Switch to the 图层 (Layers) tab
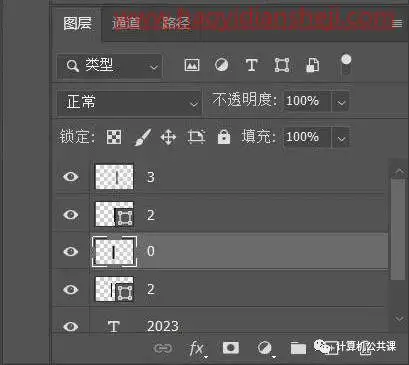The image size is (409, 365). point(77,23)
